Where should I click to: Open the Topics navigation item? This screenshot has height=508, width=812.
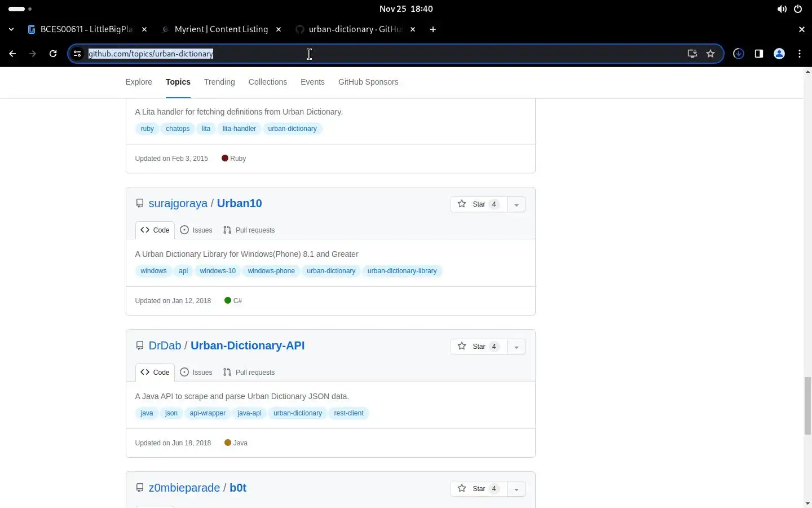coord(178,82)
